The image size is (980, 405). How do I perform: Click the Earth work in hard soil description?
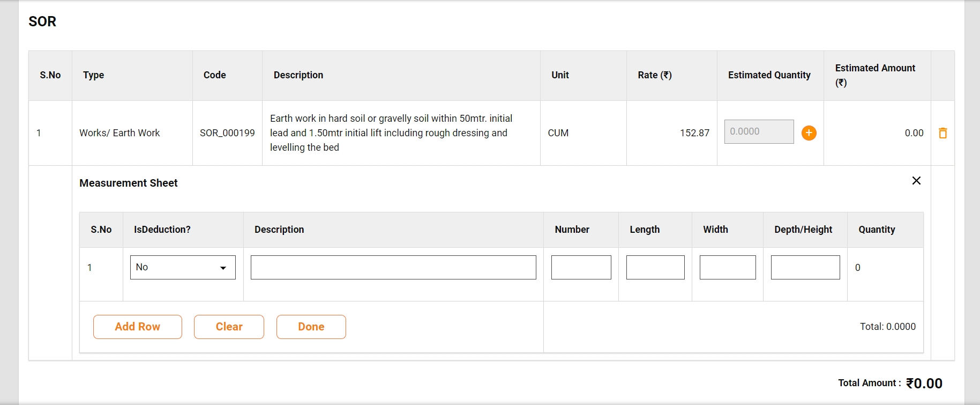[x=391, y=133]
